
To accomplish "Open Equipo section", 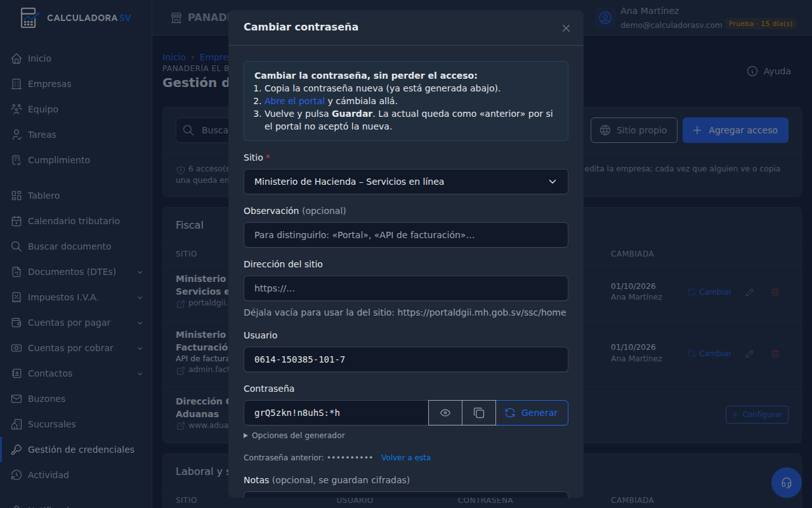I will click(x=76, y=109).
